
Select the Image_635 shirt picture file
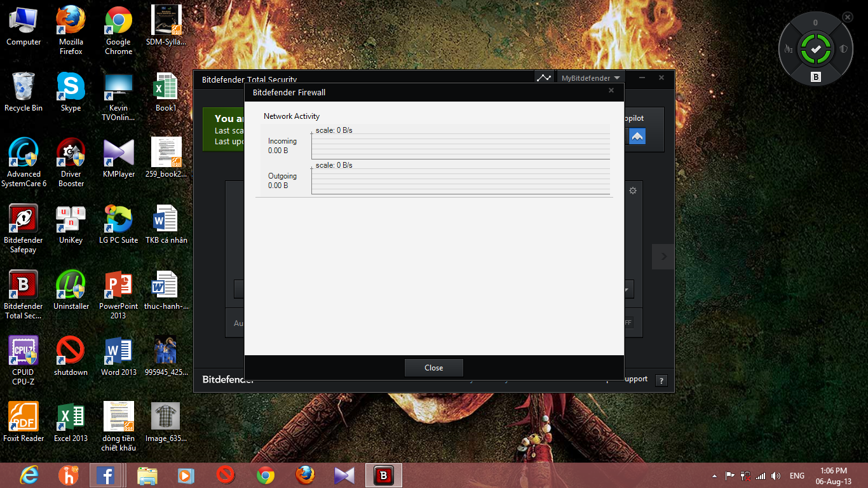pos(166,423)
